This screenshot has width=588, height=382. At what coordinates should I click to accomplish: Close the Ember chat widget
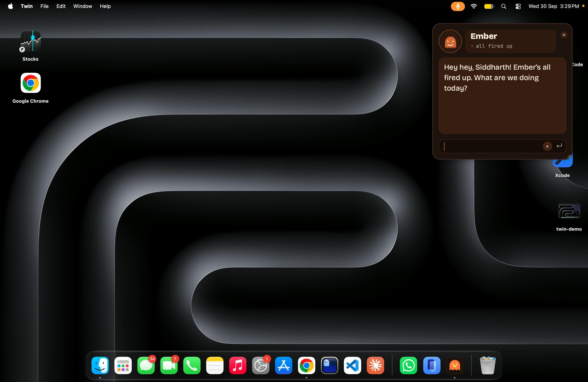click(564, 35)
